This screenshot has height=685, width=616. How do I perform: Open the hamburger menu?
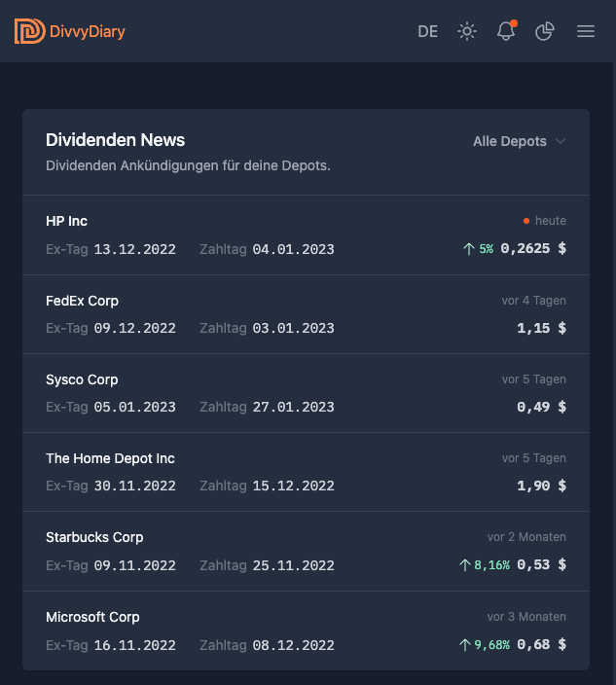586,31
